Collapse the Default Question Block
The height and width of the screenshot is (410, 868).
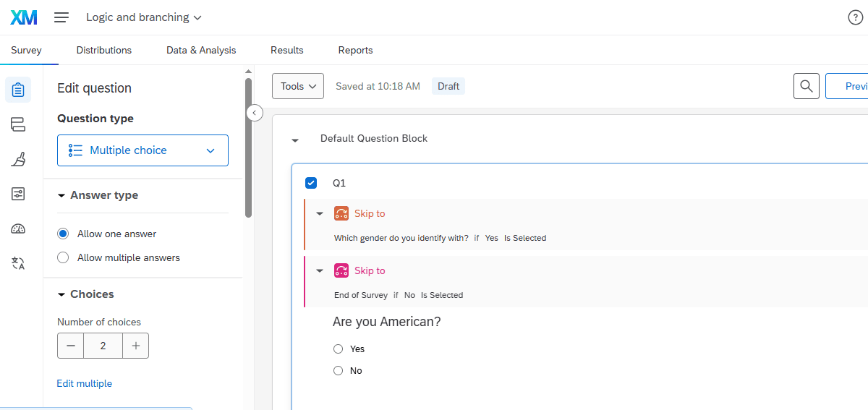coord(295,140)
